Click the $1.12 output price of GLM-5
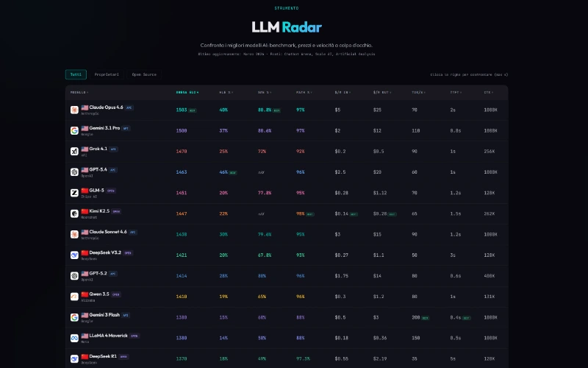588x368 pixels. pyautogui.click(x=380, y=193)
